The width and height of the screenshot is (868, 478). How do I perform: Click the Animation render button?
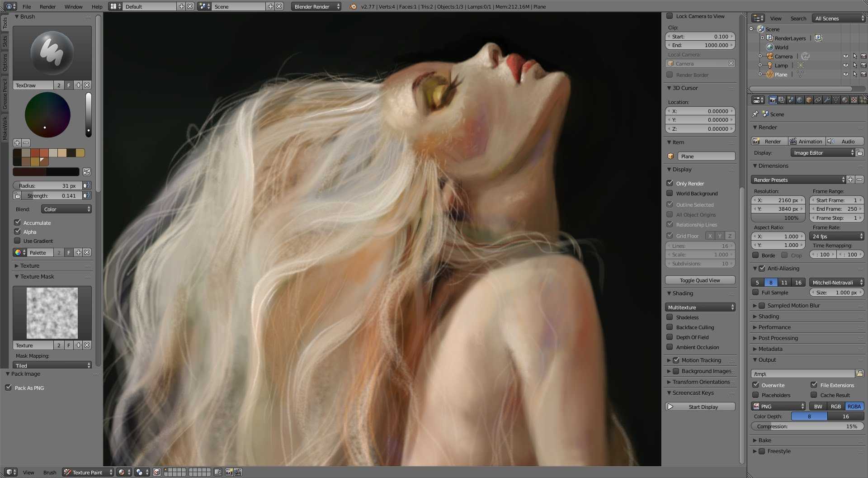pos(807,141)
